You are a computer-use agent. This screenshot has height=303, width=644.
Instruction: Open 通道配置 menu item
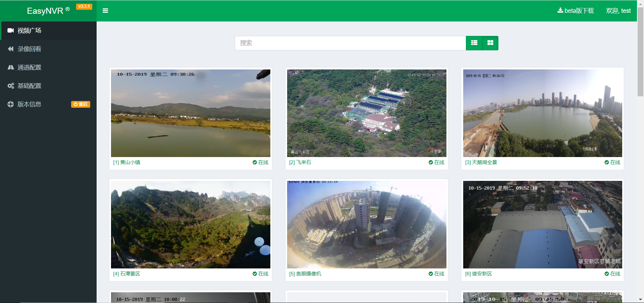(x=48, y=67)
